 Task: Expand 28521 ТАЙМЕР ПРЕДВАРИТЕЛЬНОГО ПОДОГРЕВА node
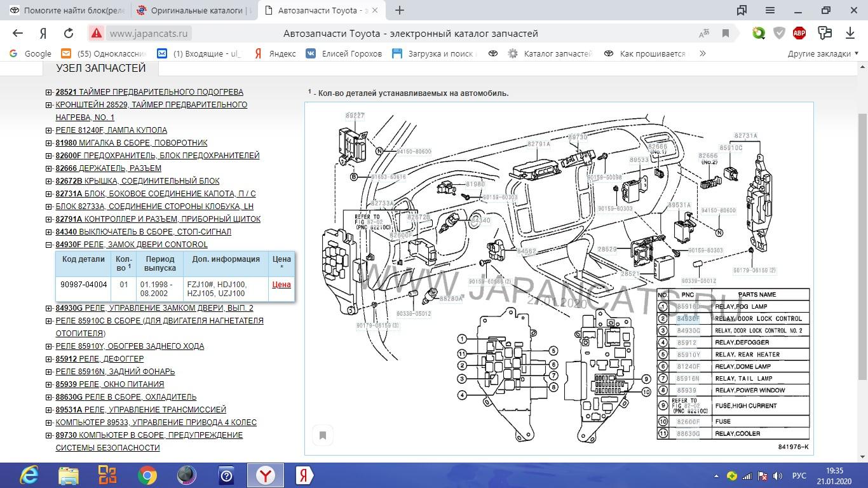(48, 92)
